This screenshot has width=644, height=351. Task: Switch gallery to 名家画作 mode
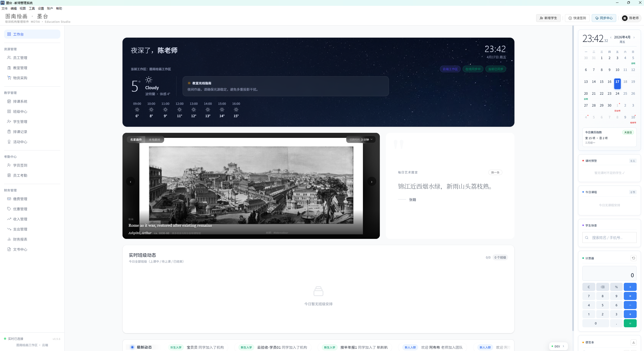(136, 140)
